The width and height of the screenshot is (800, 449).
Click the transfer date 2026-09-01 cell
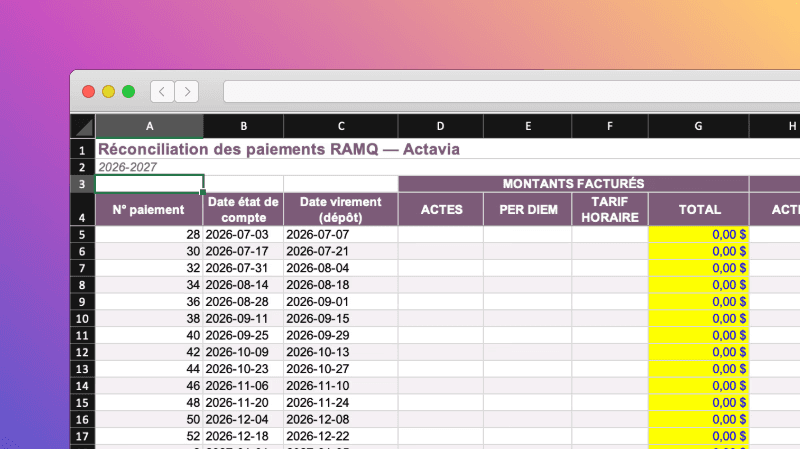[x=341, y=302]
